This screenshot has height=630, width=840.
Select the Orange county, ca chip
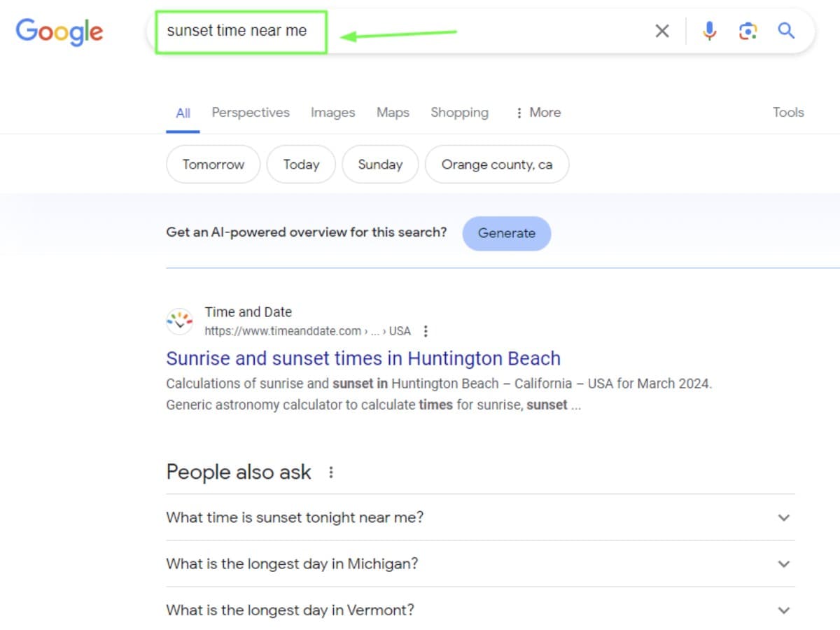497,164
